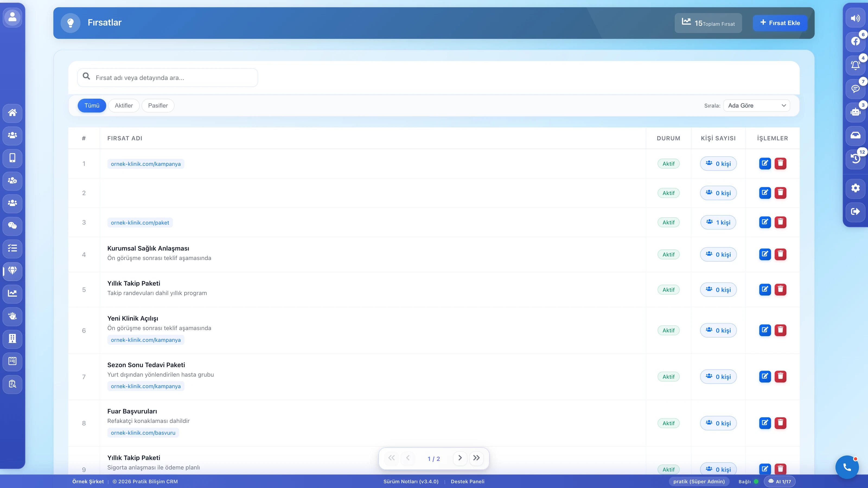Click the DURUM column header
This screenshot has height=488, width=868.
669,139
